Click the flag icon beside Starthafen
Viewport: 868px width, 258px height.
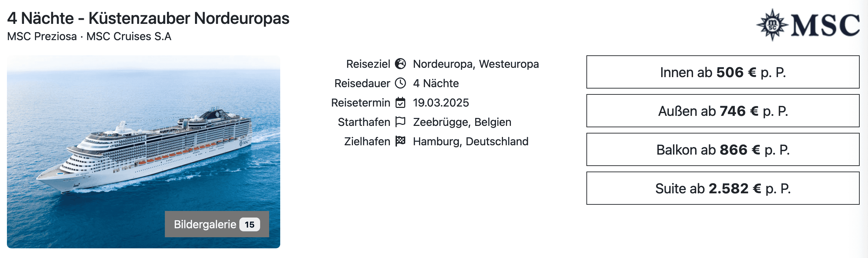tap(400, 122)
